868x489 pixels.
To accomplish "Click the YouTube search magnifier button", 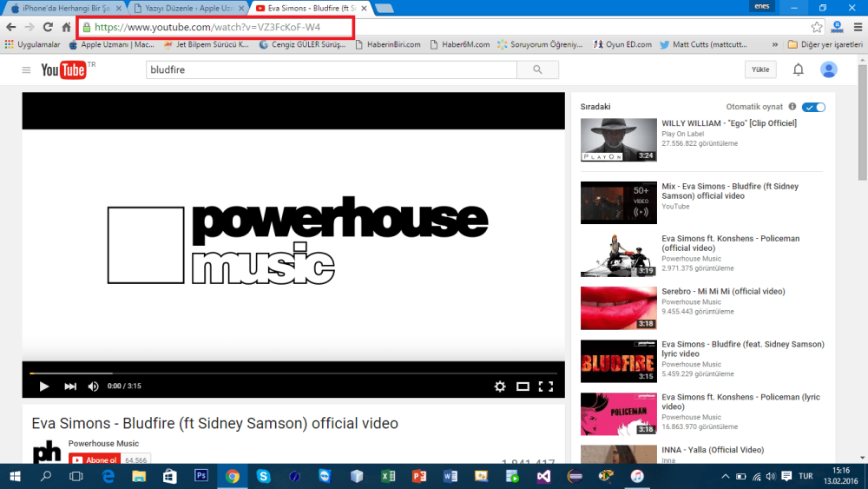I will tap(537, 69).
